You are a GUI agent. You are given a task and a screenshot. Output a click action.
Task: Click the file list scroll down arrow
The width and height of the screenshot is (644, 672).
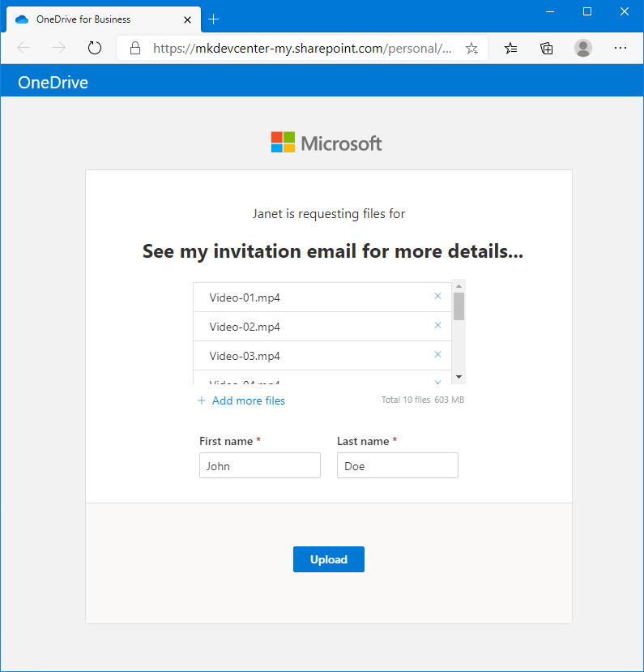tap(458, 377)
